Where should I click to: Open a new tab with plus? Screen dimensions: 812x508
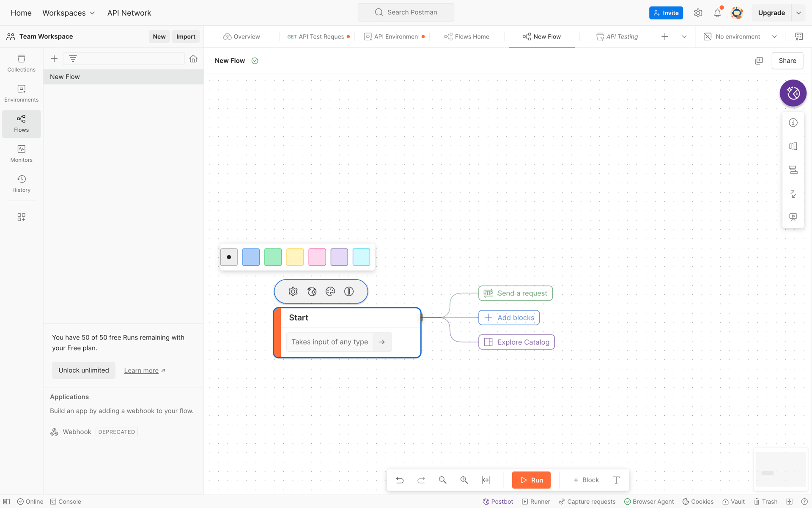click(665, 37)
